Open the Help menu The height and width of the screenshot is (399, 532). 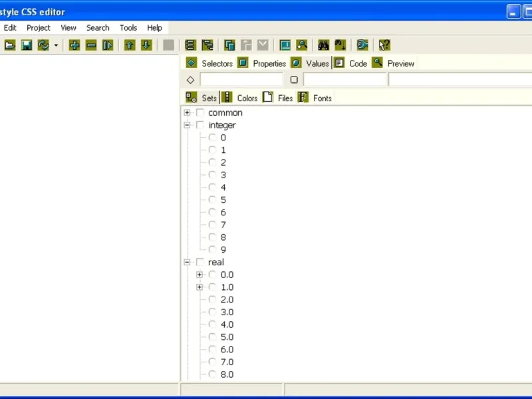tap(154, 28)
